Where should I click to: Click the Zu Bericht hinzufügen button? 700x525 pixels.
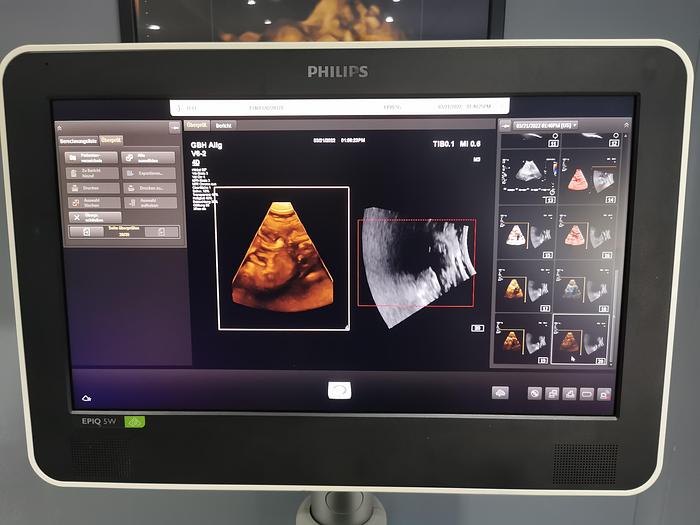pyautogui.click(x=93, y=173)
